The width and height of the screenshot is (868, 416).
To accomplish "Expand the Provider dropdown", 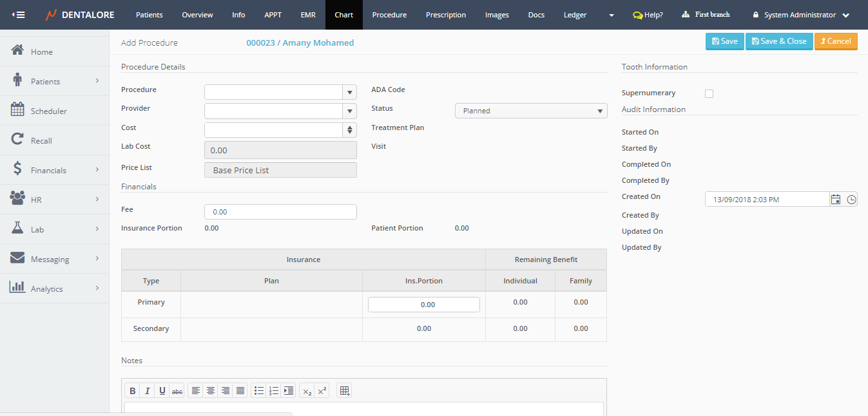I will 349,111.
